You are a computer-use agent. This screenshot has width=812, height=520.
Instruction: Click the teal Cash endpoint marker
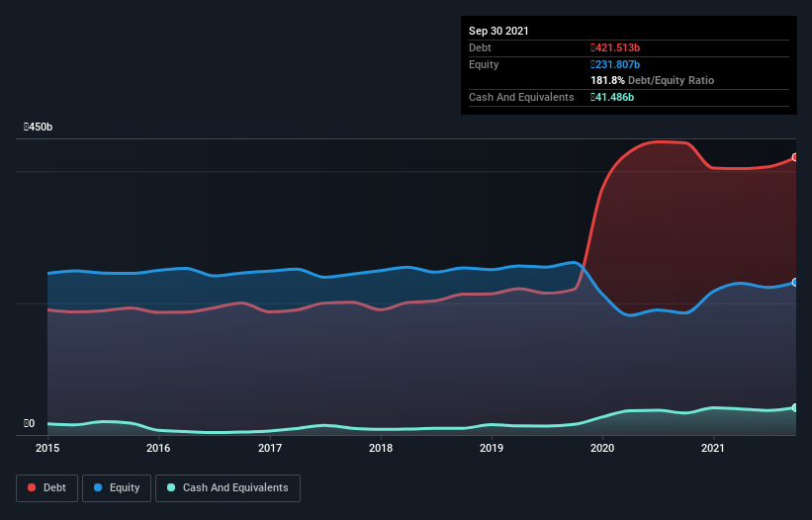tap(795, 407)
